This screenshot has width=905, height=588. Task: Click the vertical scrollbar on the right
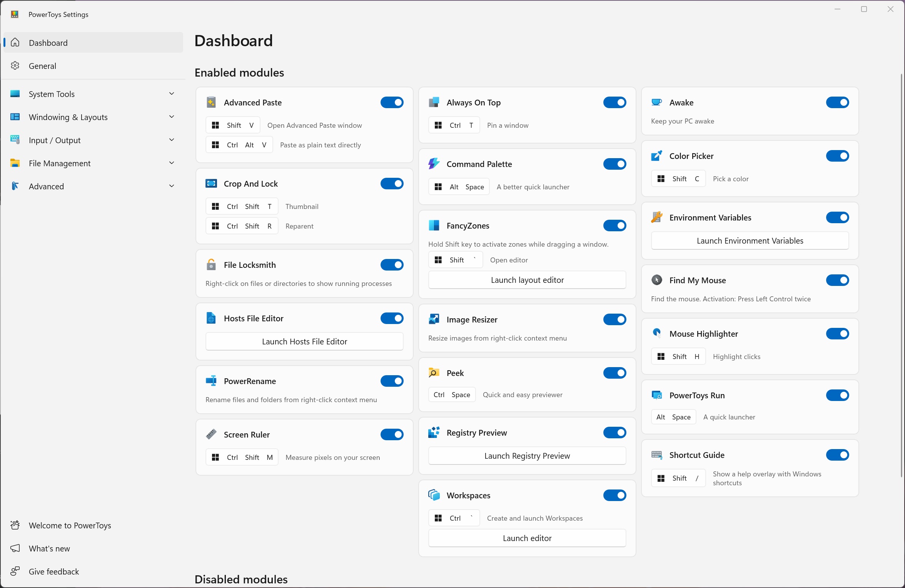tap(902, 275)
